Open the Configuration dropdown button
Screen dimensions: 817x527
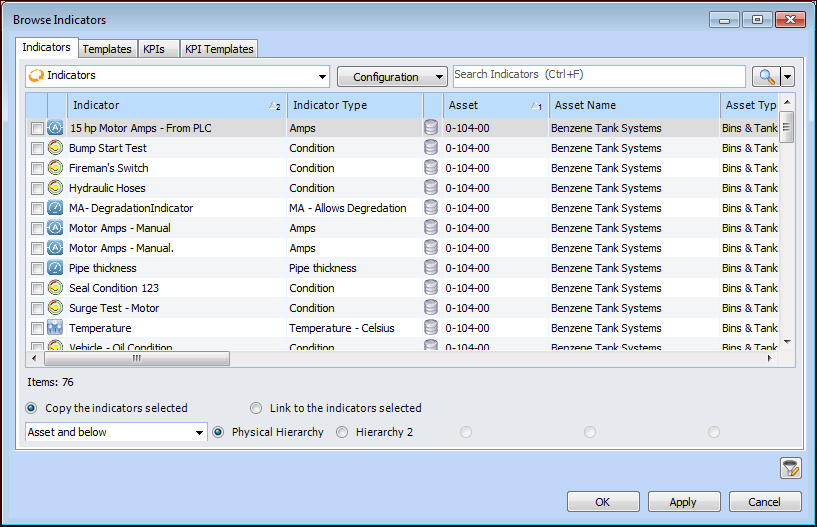point(392,77)
